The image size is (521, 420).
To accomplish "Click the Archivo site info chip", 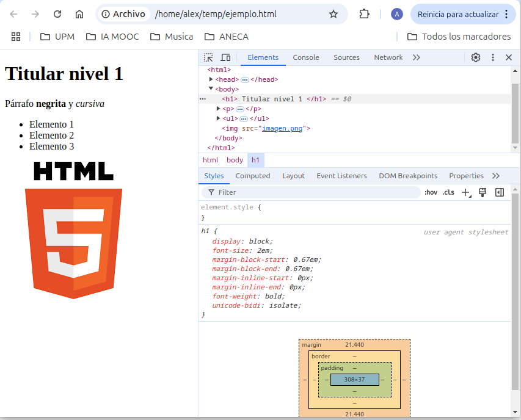I will pos(123,14).
